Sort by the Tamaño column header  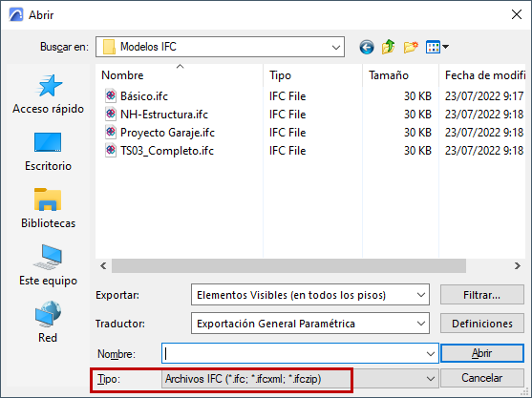click(401, 75)
